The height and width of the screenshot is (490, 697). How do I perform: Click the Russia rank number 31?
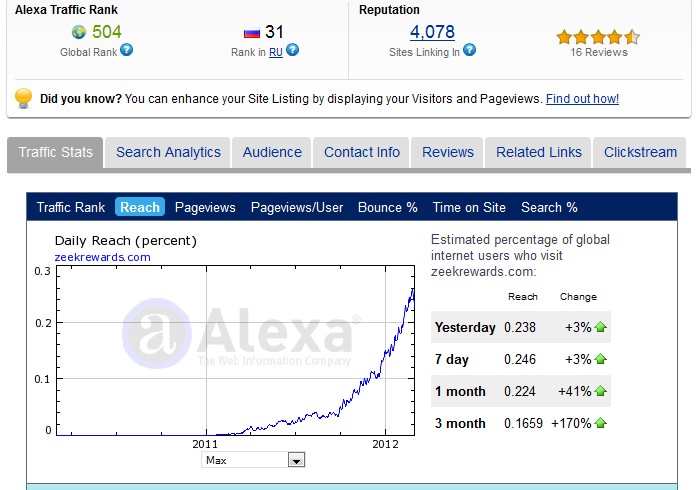coord(274,32)
